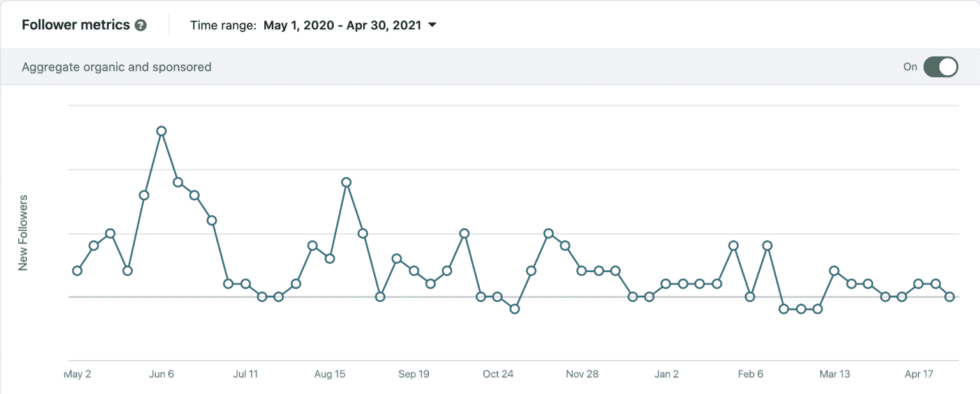Click the question mark icon beside Follower metrics
This screenshot has height=394, width=980.
pyautogui.click(x=139, y=24)
